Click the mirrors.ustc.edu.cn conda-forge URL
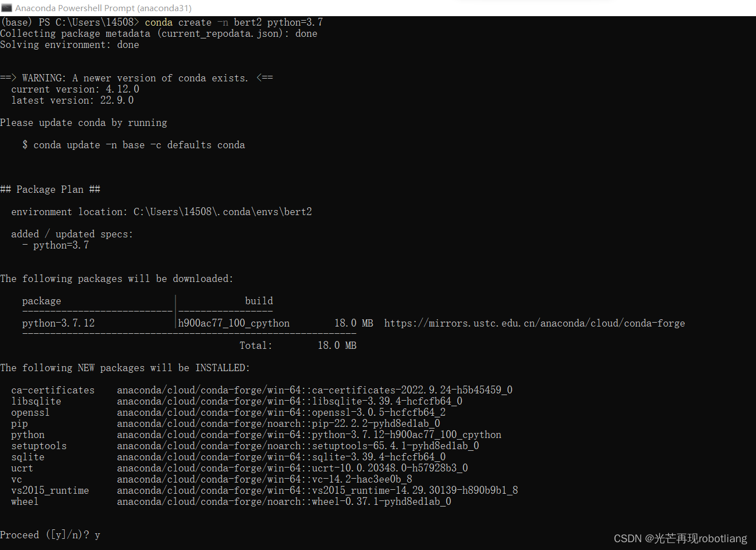The image size is (756, 550). 535,323
